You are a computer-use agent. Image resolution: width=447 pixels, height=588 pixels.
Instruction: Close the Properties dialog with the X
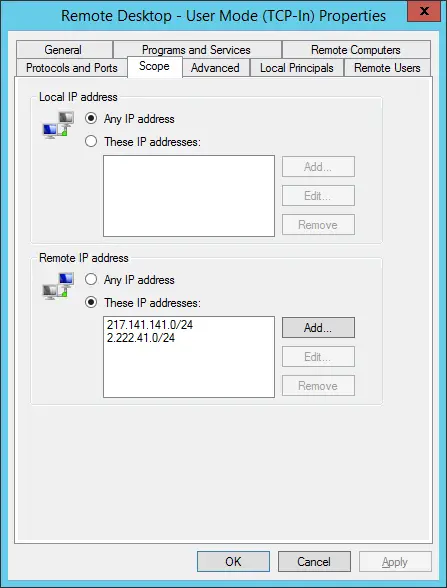tap(424, 11)
